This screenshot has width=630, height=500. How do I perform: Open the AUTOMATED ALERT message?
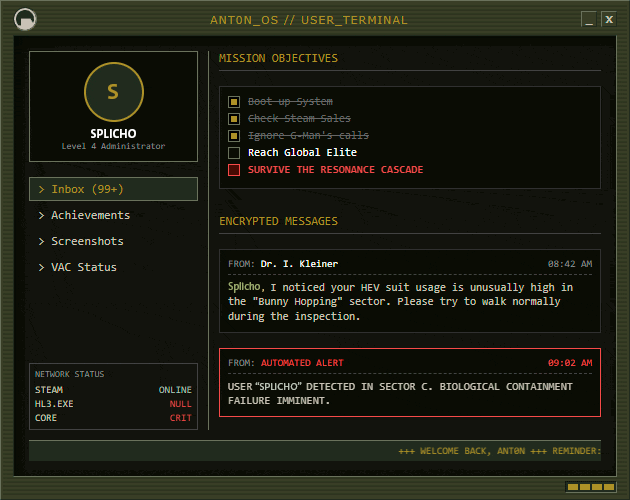(x=410, y=382)
